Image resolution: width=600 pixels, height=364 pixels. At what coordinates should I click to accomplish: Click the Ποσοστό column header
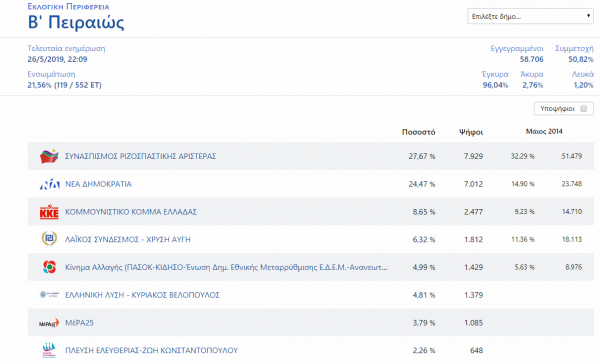[419, 132]
